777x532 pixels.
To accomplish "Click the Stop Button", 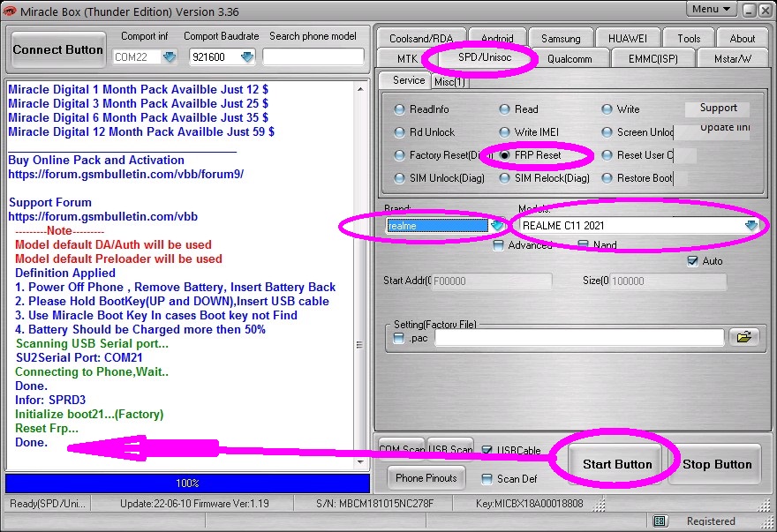I will (717, 464).
